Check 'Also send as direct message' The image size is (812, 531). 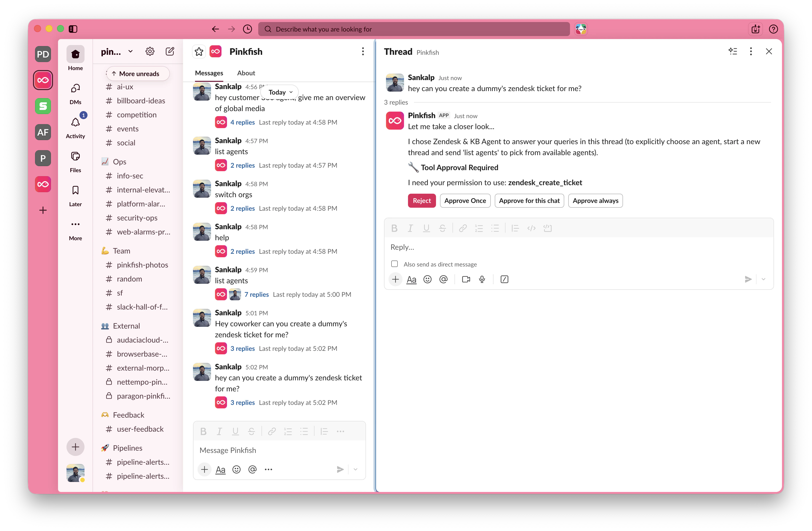[394, 264]
